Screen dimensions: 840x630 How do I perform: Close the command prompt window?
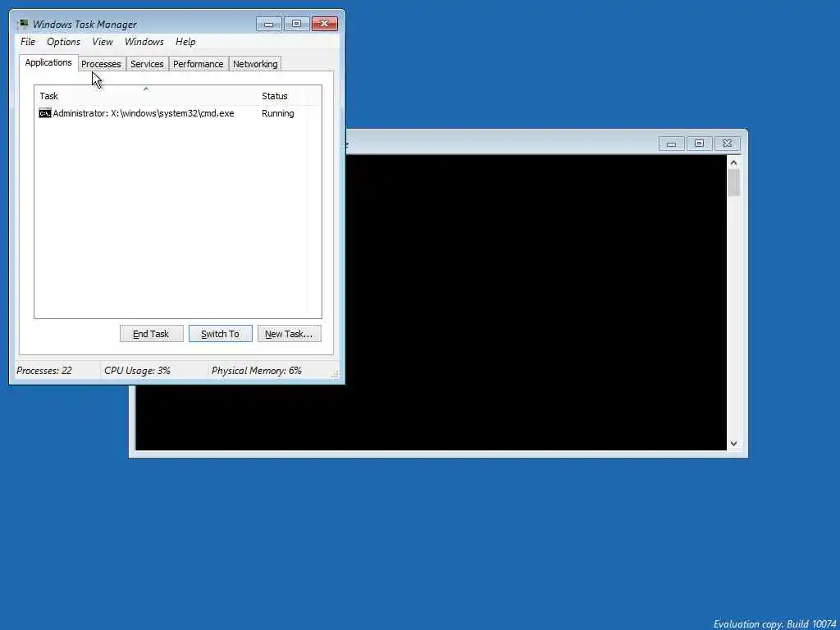[x=727, y=144]
